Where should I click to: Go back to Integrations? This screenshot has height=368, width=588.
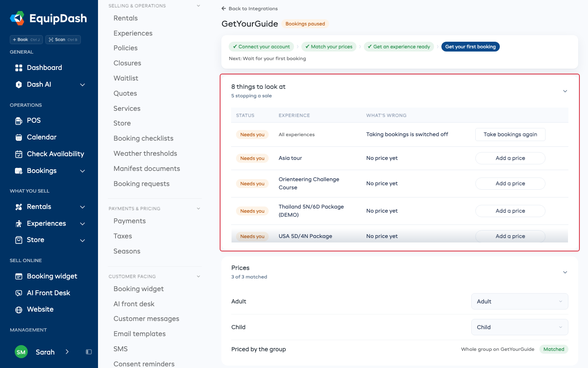tap(249, 9)
